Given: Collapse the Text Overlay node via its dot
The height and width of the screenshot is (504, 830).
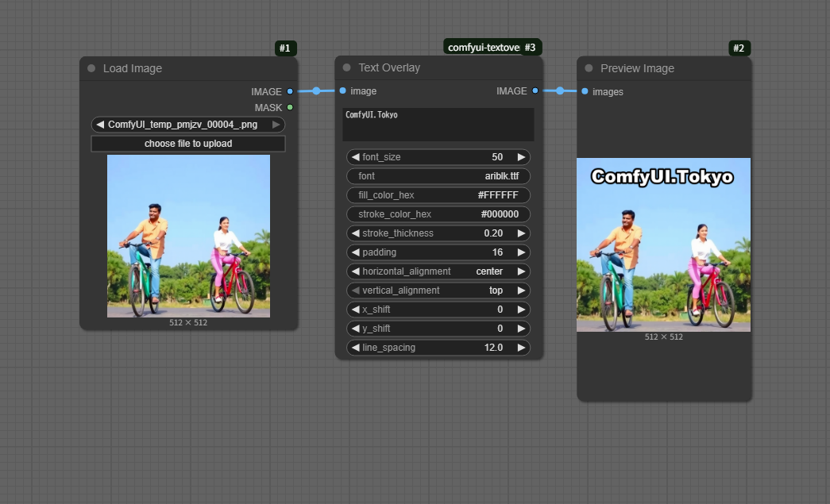Looking at the screenshot, I should [346, 67].
